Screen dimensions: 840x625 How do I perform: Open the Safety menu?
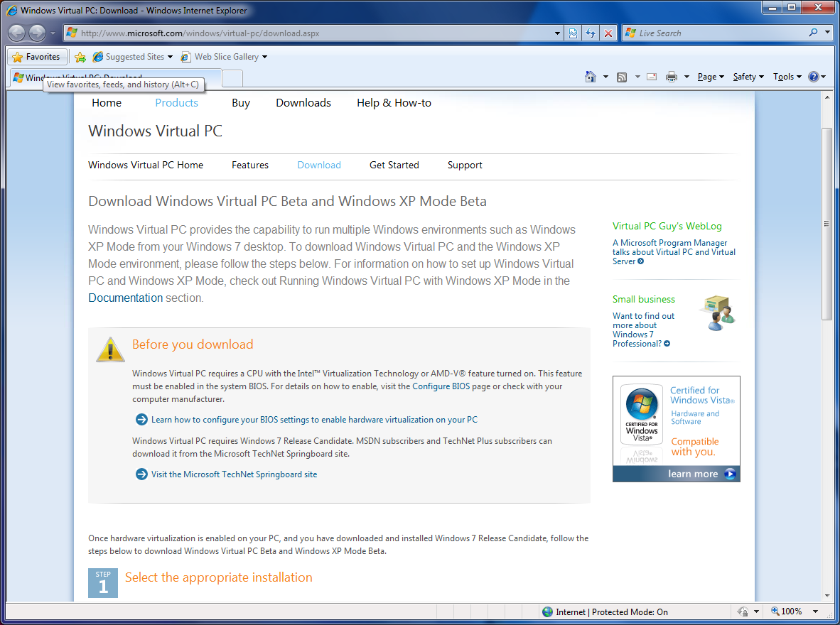tap(748, 77)
